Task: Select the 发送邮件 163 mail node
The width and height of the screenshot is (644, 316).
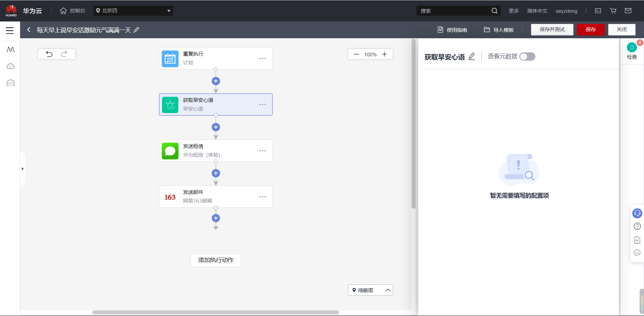Action: (x=216, y=197)
